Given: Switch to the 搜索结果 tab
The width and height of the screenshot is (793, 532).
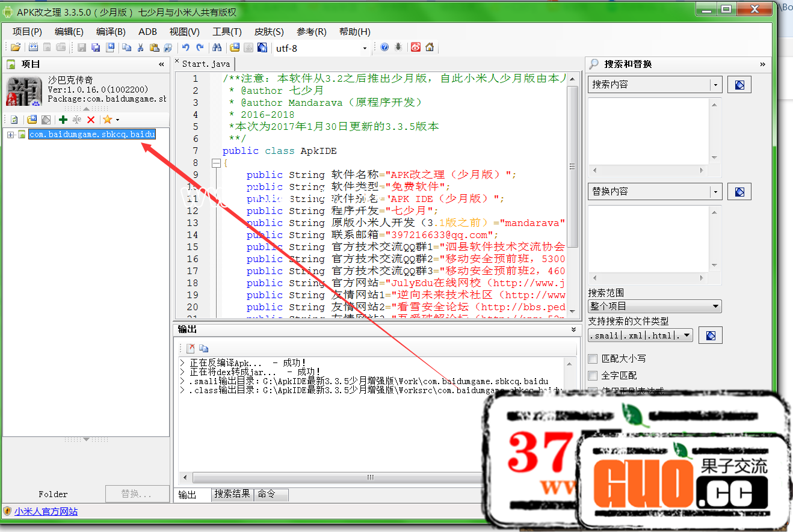Looking at the screenshot, I should [x=232, y=494].
